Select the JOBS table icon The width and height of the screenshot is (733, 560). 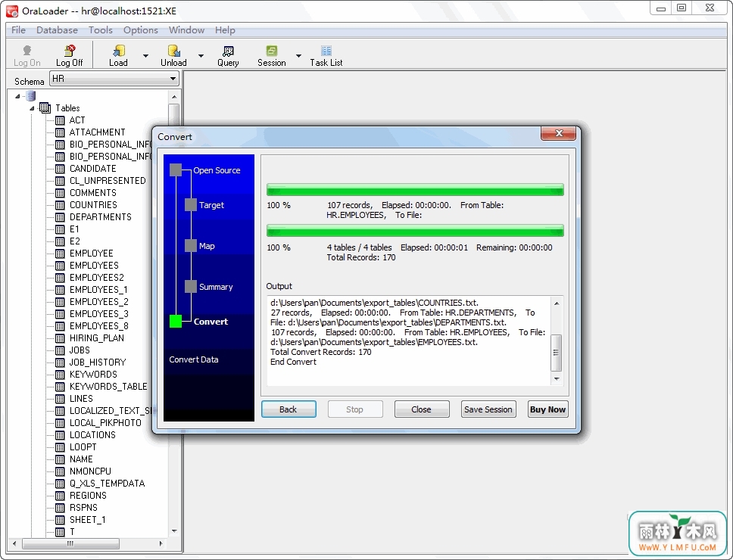click(60, 350)
